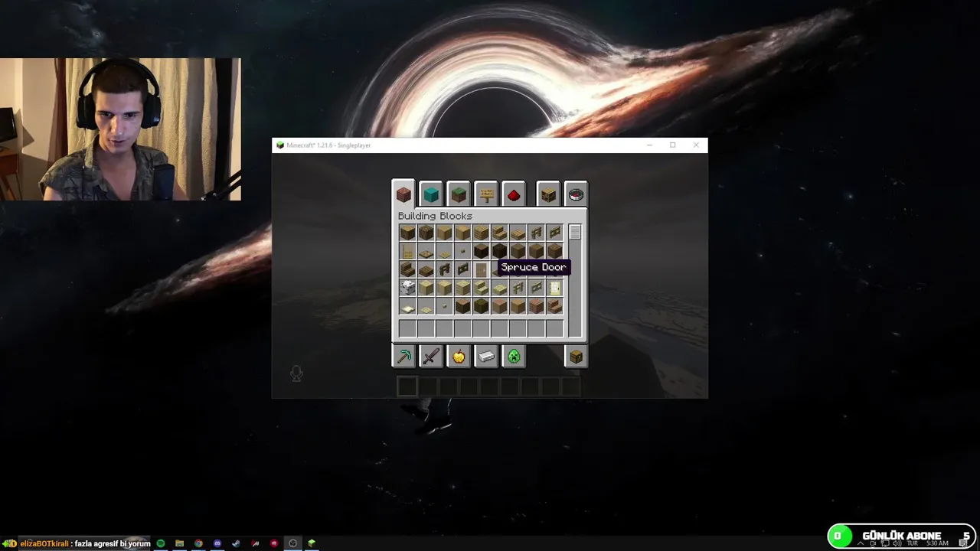The height and width of the screenshot is (551, 980).
Task: Switch to the Redstone Blocks redstone dust tab
Action: coord(514,194)
